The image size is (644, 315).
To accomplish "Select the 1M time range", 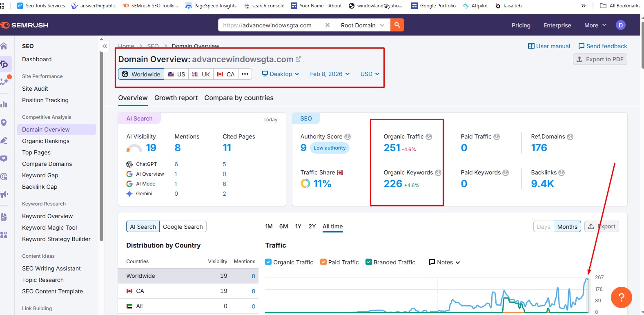I will (269, 226).
